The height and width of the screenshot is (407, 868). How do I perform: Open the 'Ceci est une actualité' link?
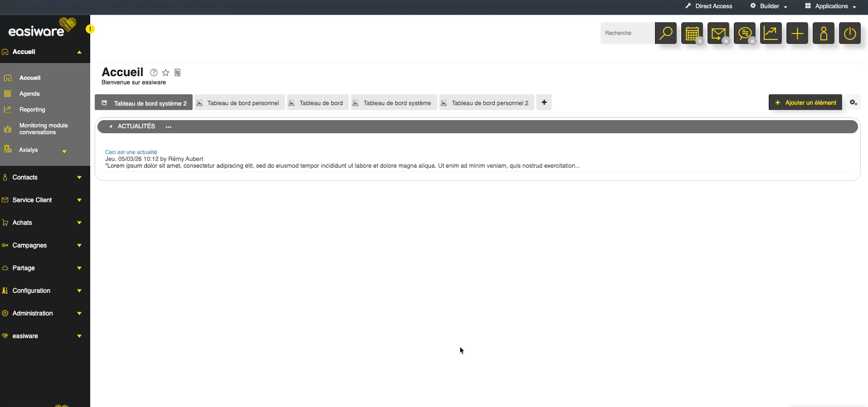pyautogui.click(x=131, y=152)
